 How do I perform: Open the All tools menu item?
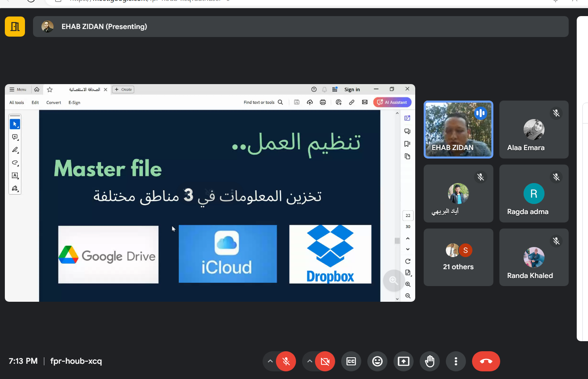[17, 103]
